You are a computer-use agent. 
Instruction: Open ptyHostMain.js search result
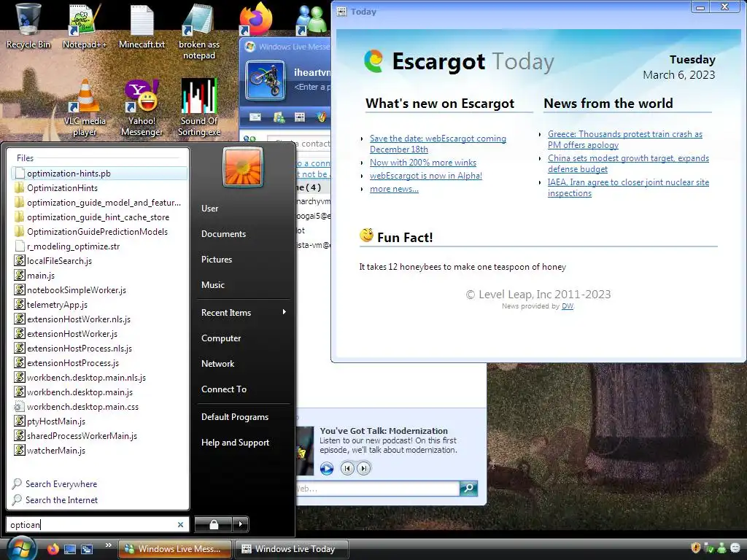click(x=99, y=421)
